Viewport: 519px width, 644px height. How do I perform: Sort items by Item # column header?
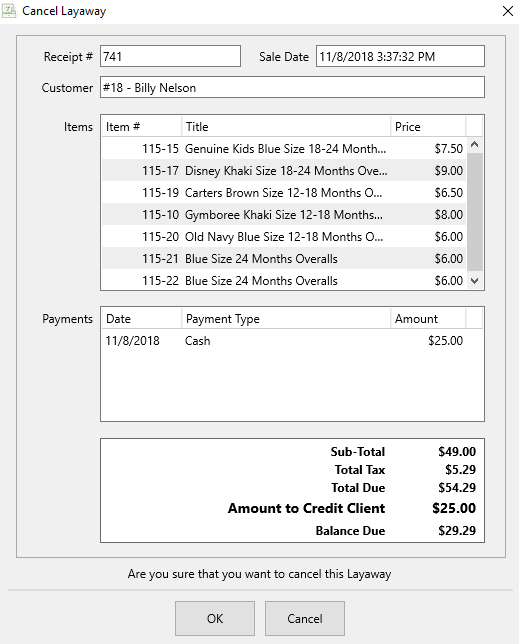[142, 126]
